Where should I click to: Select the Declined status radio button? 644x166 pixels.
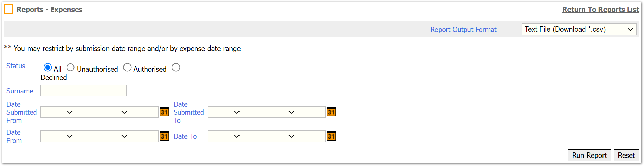176,68
